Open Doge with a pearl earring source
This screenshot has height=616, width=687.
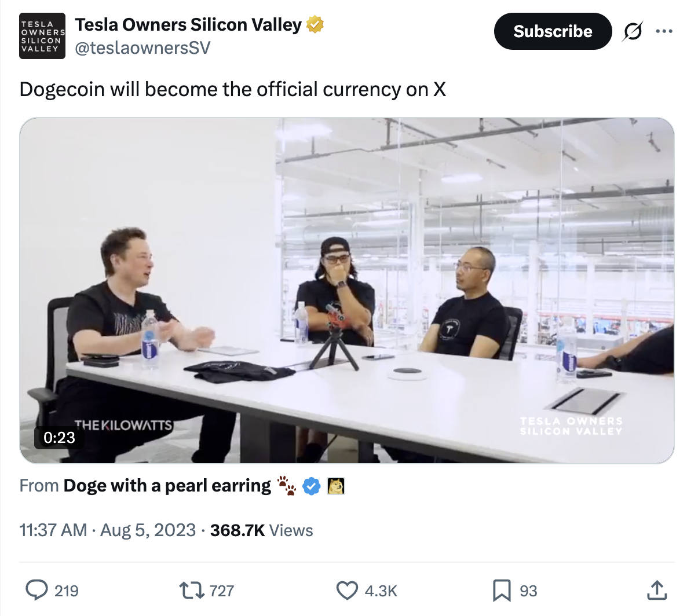click(x=167, y=486)
